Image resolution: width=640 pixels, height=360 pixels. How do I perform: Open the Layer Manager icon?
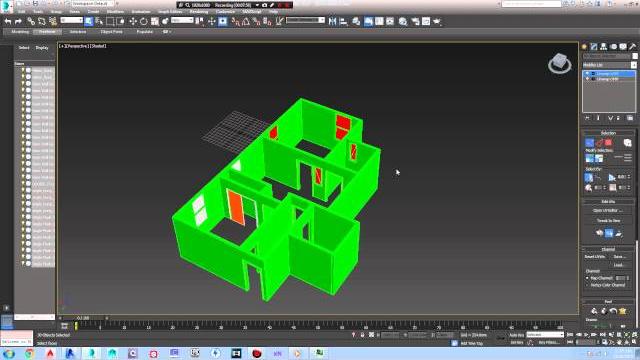[x=356, y=21]
